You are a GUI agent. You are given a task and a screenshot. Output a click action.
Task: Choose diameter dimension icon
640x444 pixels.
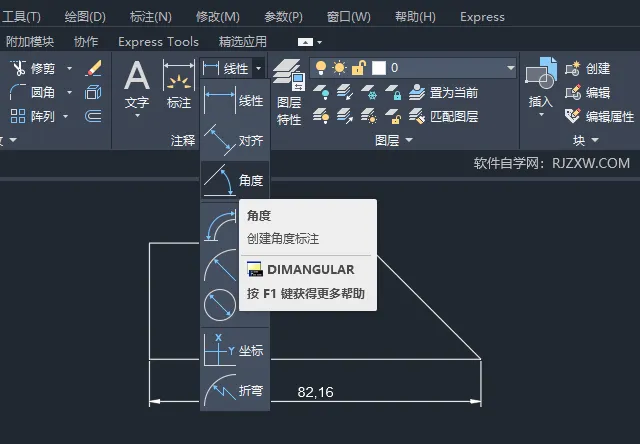coord(220,305)
